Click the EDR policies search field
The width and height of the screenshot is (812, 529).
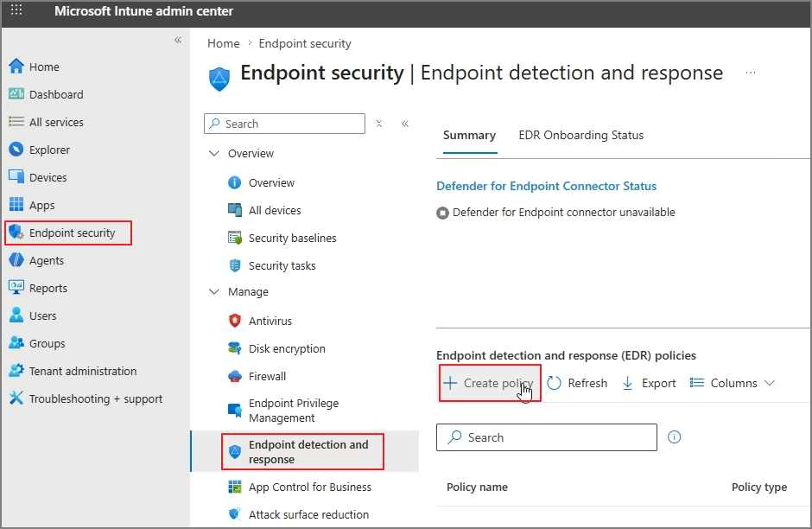coord(546,437)
